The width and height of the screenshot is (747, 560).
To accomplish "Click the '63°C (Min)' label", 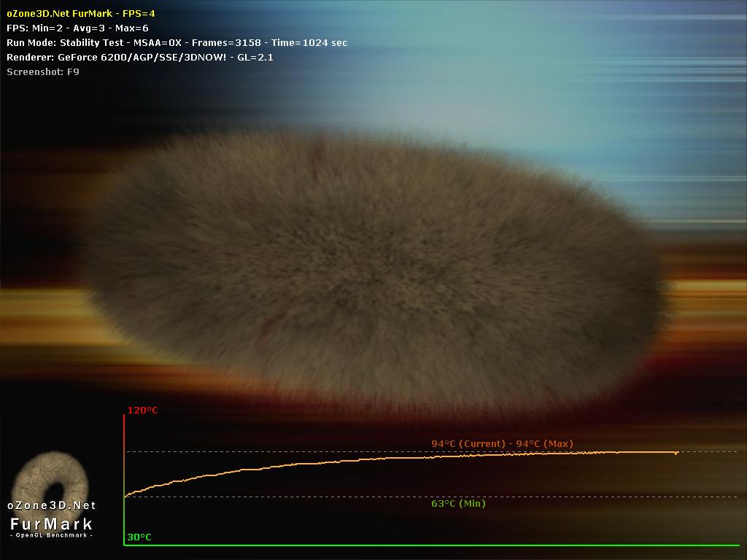I will [x=458, y=503].
